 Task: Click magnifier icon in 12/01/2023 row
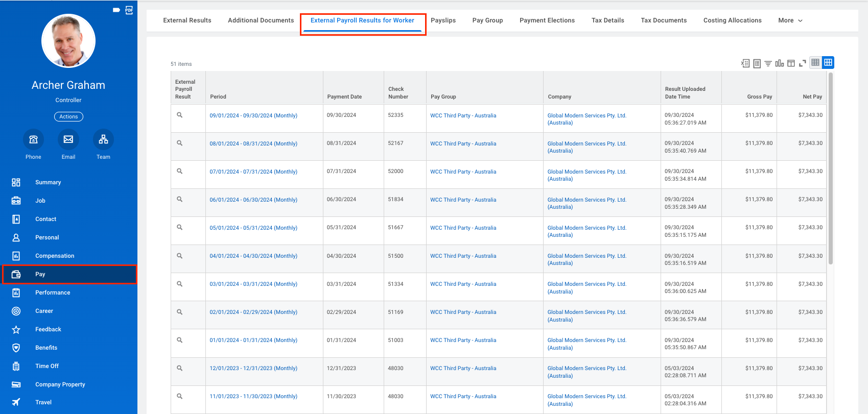click(x=180, y=368)
